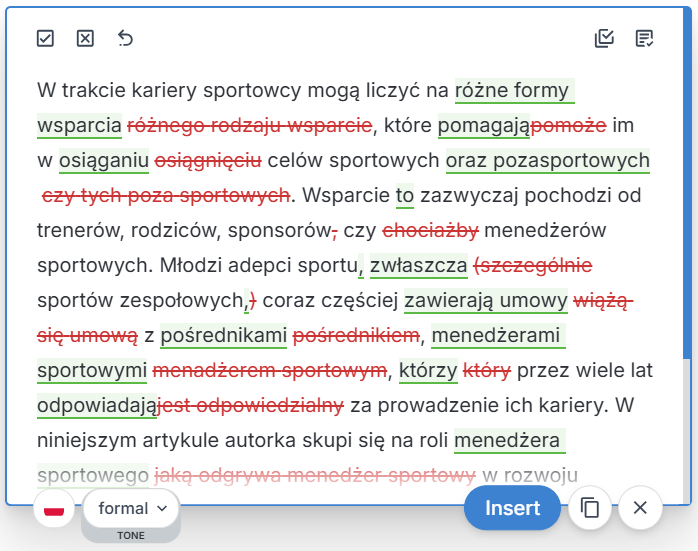Click the struck-through text "różnego rodzaju wsparcie"

pyautogui.click(x=249, y=126)
